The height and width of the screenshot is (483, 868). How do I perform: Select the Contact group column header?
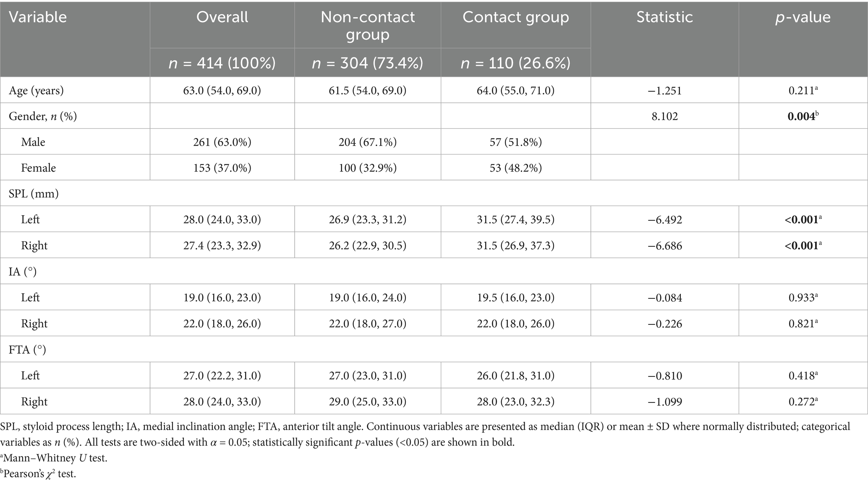[x=515, y=17]
